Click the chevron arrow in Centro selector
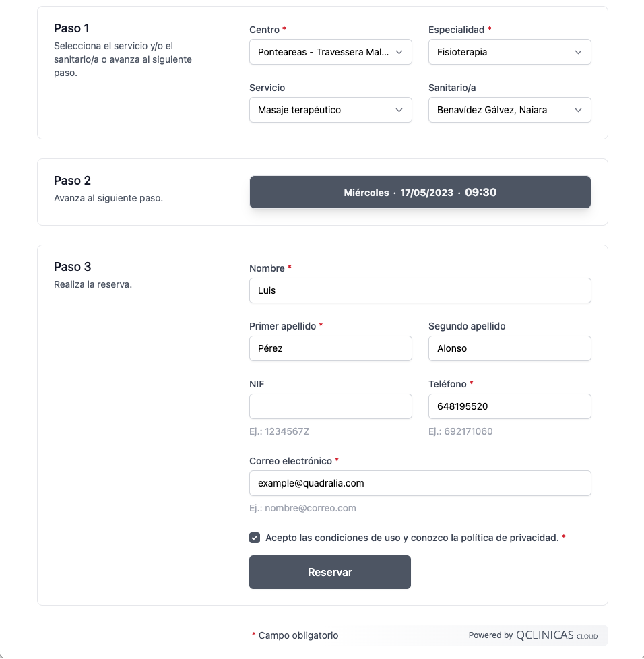This screenshot has width=644, height=659. (399, 52)
